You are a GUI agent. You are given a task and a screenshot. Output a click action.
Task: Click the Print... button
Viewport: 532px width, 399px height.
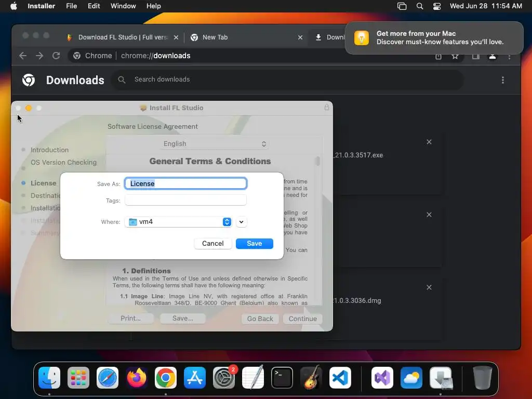[130, 318]
